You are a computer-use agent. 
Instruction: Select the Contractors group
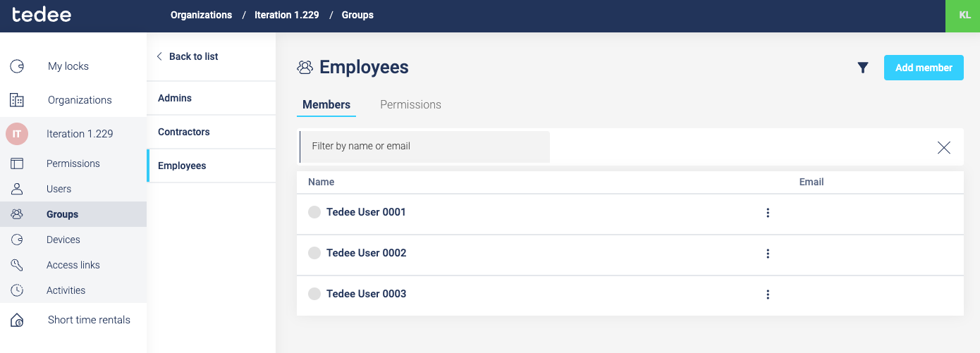point(184,132)
